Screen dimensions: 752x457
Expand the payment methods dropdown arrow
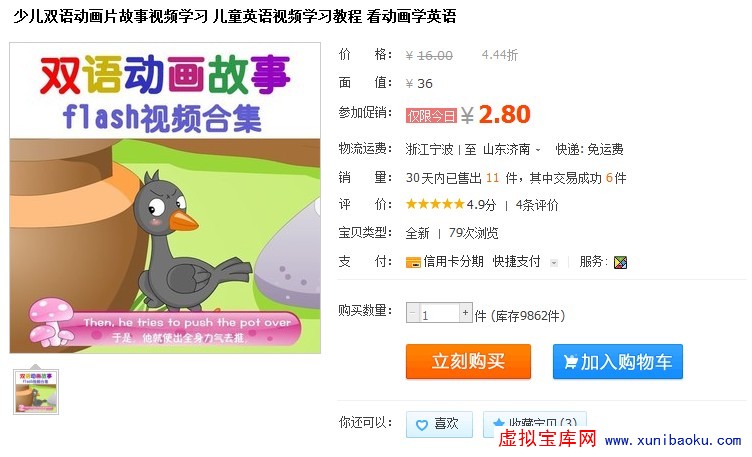coord(554,263)
